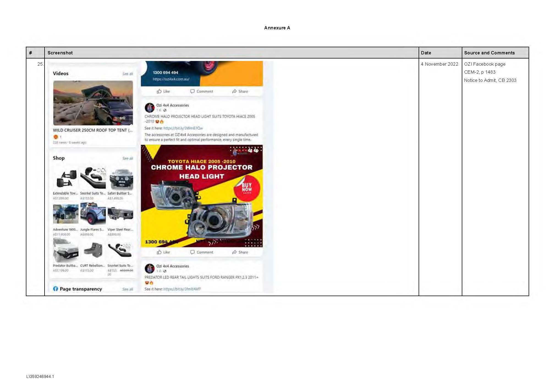The image size is (555, 392).
Task: Open the Extendable Tow mirrors shop item
Action: (x=65, y=183)
